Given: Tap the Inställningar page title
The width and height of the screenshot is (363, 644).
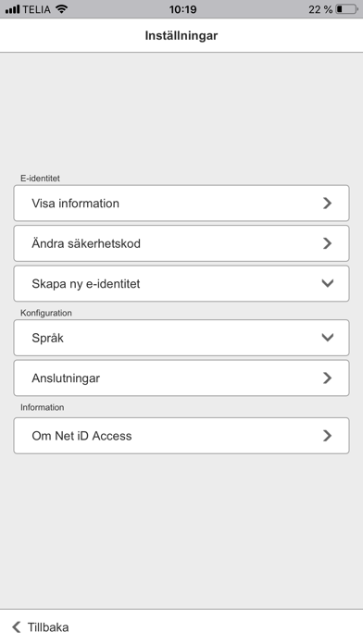Looking at the screenshot, I should 181,35.
